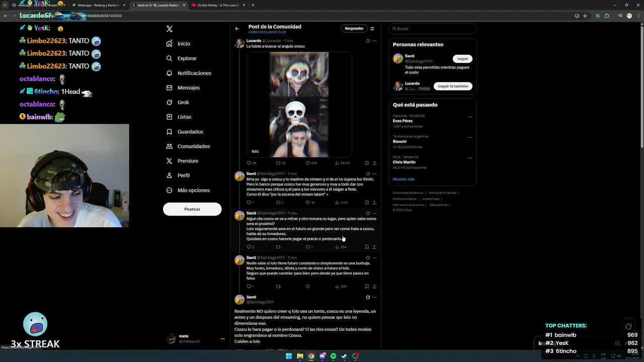Click the Postear button
The width and height of the screenshot is (644, 362).
click(192, 209)
